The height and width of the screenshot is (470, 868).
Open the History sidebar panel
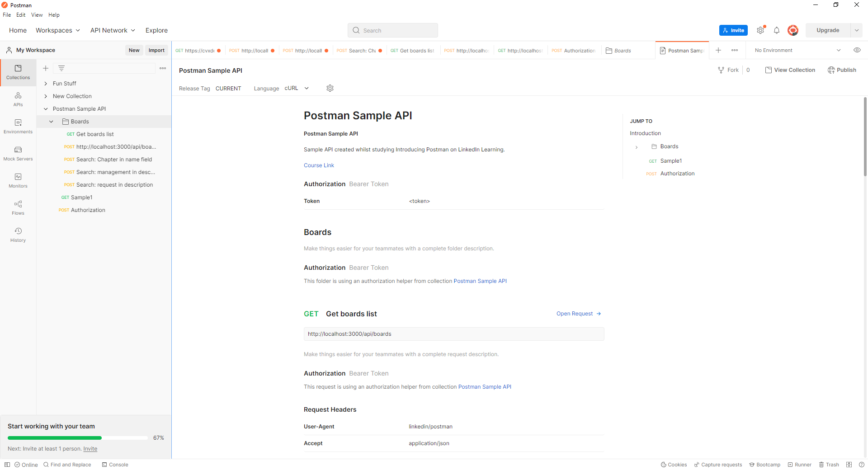tap(18, 235)
